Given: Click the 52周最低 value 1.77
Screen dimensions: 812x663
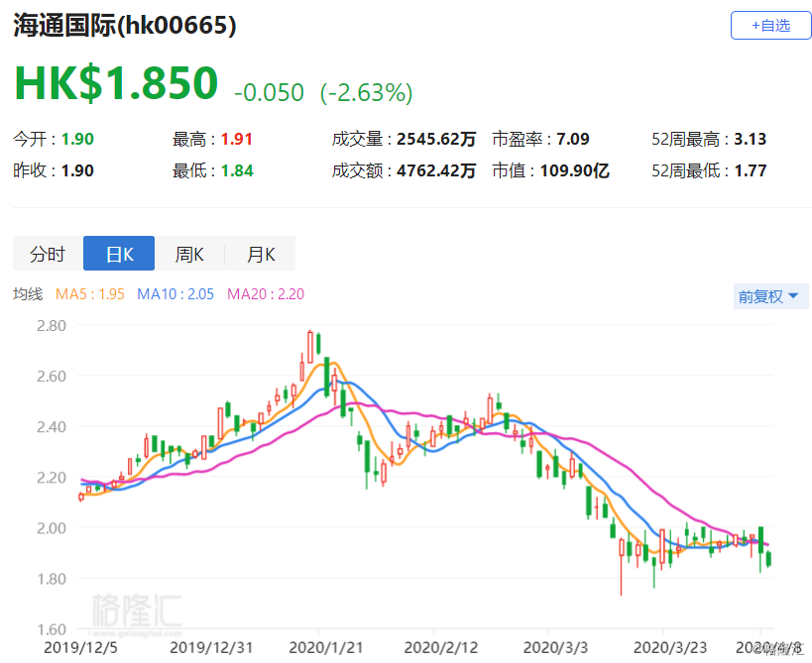Looking at the screenshot, I should pyautogui.click(x=751, y=170).
